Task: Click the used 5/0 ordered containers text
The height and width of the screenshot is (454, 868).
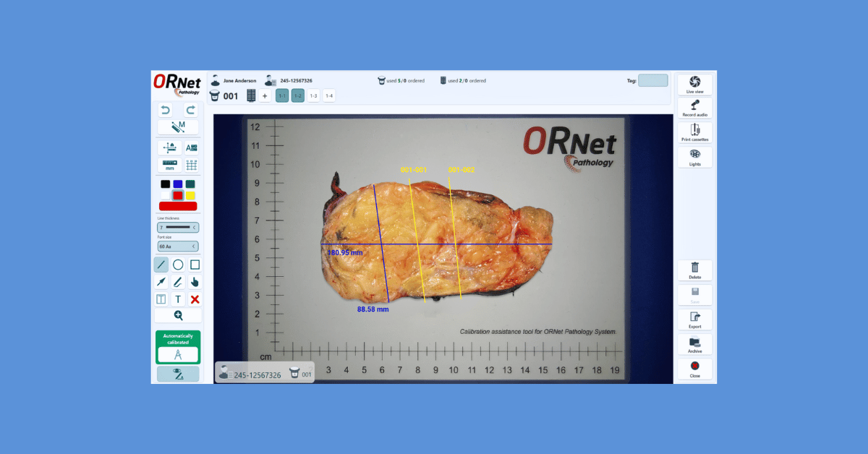Action: [x=406, y=80]
